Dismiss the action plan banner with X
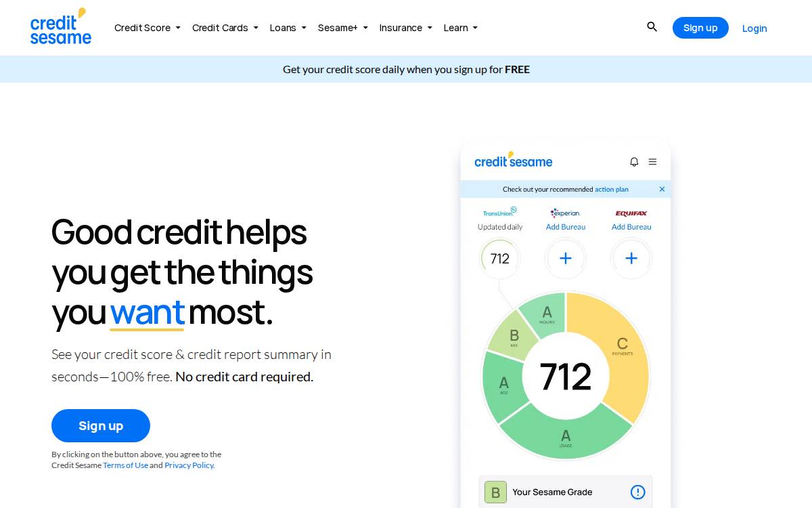 pos(662,190)
